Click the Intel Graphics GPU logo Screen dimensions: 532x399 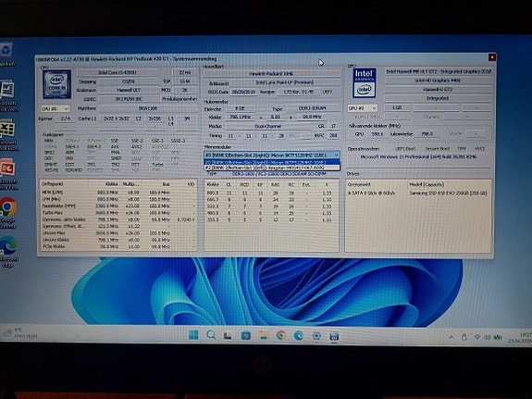click(x=364, y=82)
